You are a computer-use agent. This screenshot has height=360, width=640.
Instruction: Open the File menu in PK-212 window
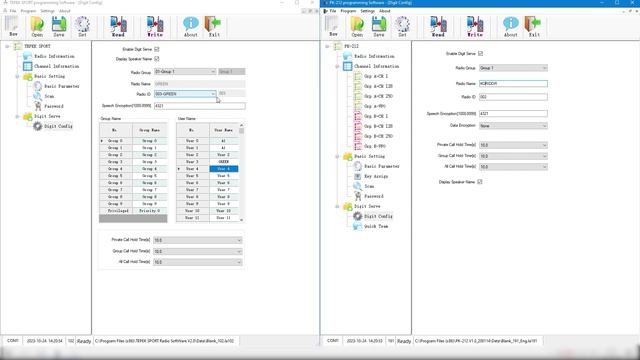[333, 11]
